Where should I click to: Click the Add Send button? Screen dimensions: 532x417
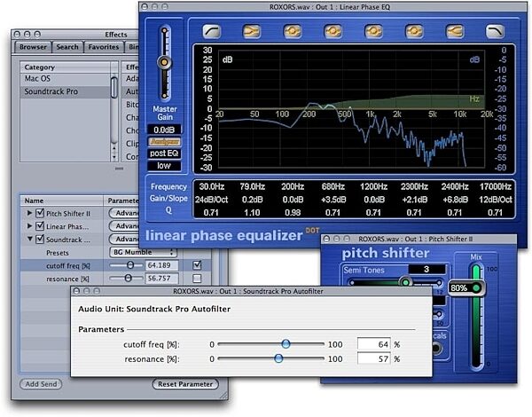[41, 384]
